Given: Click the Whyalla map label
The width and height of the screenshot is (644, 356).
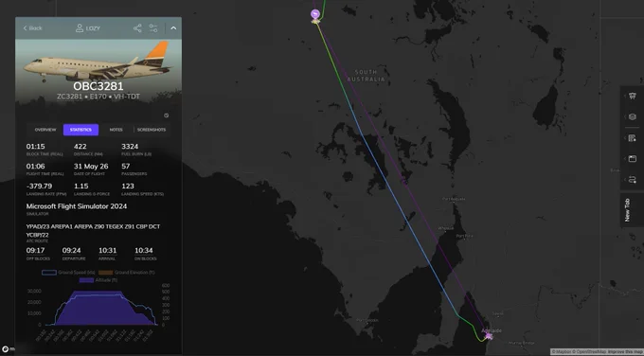Looking at the screenshot, I should pos(446,228).
